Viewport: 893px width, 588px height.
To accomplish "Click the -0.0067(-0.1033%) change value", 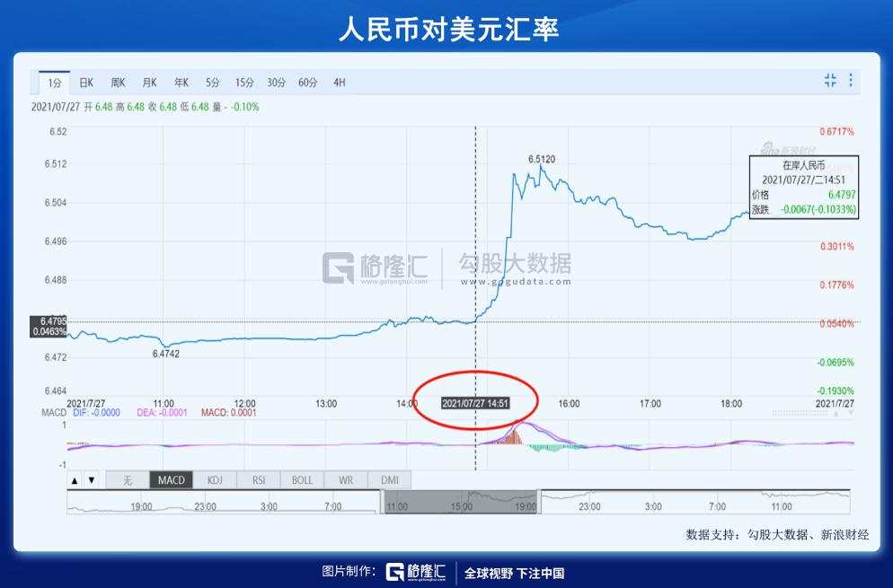I will (818, 209).
